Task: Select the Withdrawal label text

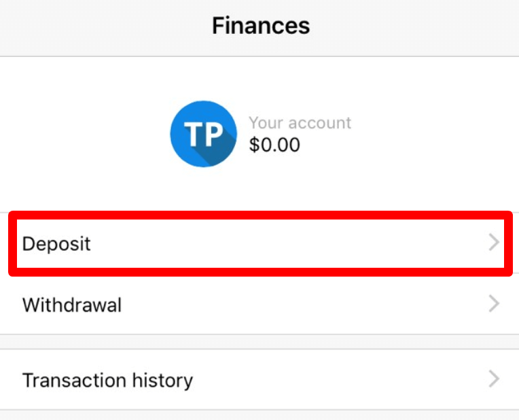Action: [x=72, y=304]
